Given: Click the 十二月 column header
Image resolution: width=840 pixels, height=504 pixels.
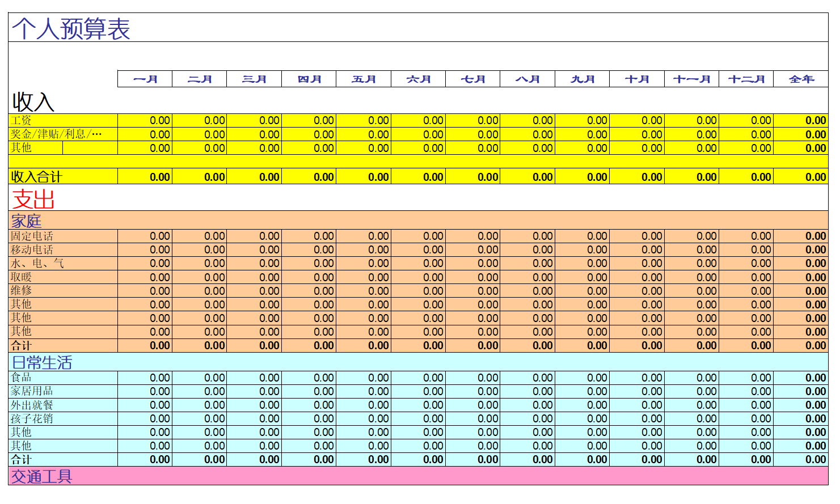Looking at the screenshot, I should (746, 79).
